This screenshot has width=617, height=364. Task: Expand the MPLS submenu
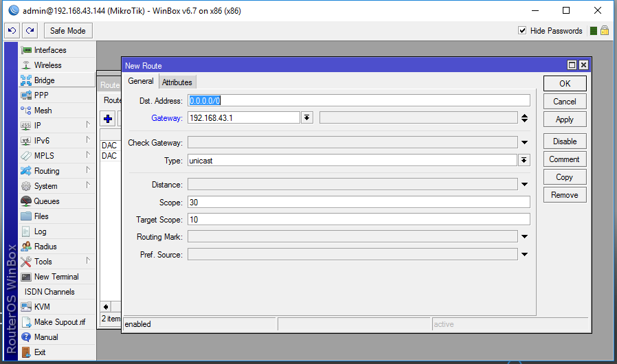(88, 155)
